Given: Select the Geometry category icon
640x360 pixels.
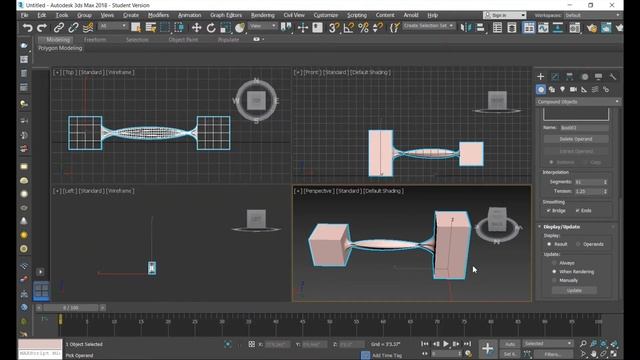Looking at the screenshot, I should [x=541, y=89].
